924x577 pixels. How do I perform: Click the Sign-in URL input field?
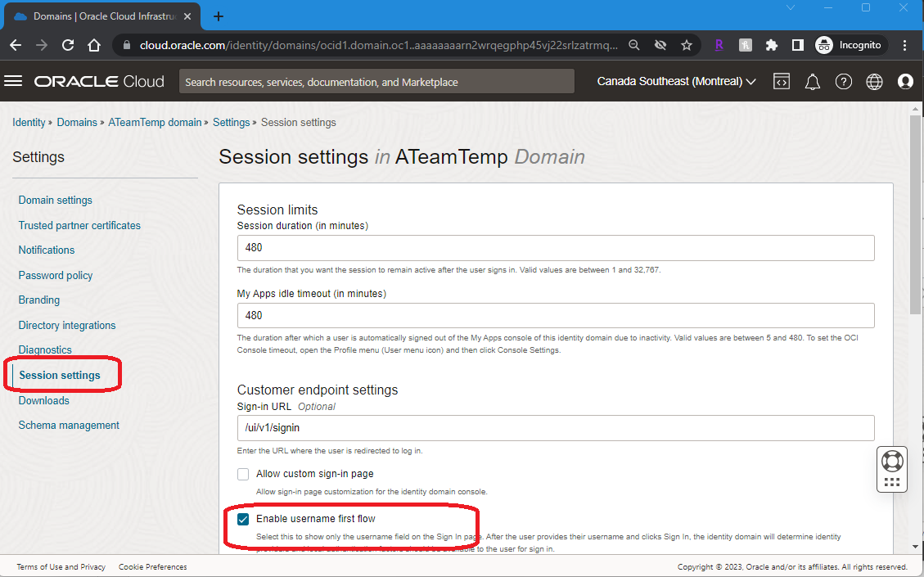point(556,429)
